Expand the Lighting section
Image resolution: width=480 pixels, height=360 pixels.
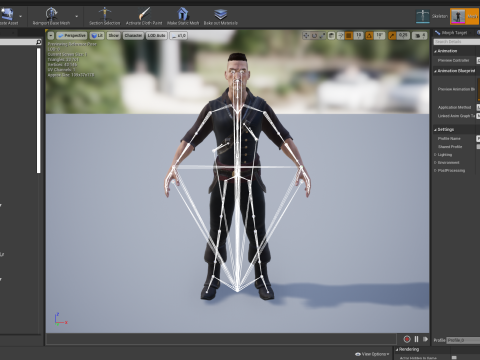coord(435,155)
